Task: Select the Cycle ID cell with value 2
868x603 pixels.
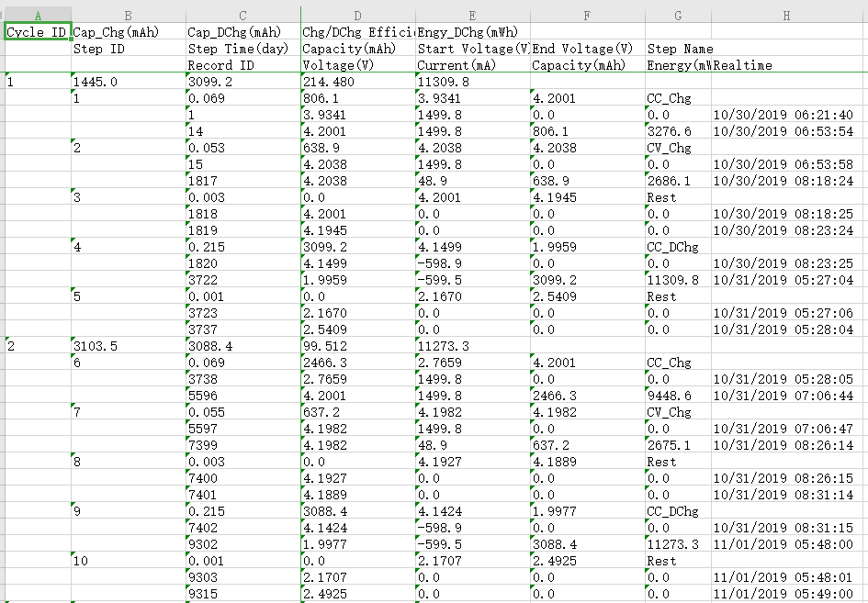Action: [x=39, y=346]
